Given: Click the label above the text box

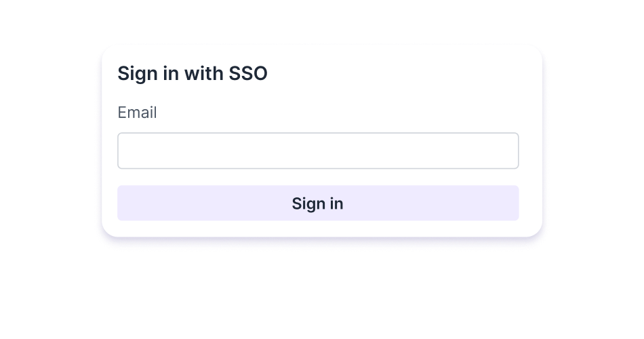Looking at the screenshot, I should pos(137,113).
